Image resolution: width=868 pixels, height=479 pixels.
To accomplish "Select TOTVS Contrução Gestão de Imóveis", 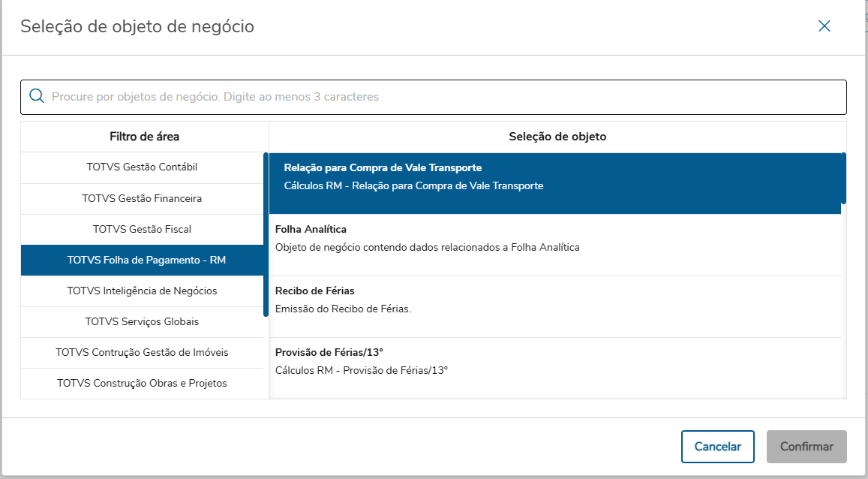I will [142, 352].
